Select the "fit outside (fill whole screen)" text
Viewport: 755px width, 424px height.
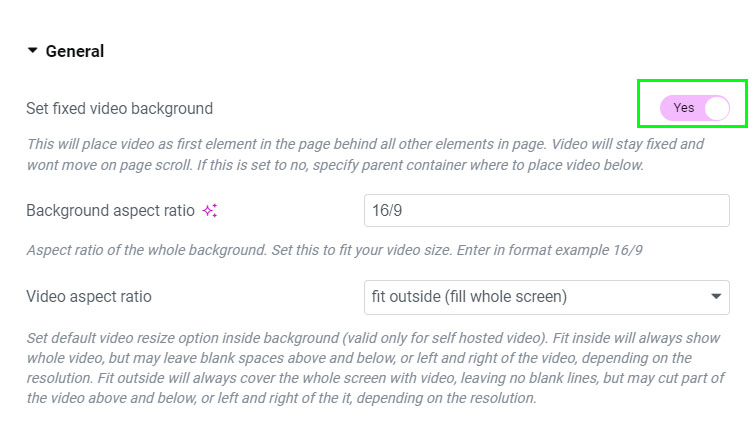(469, 297)
